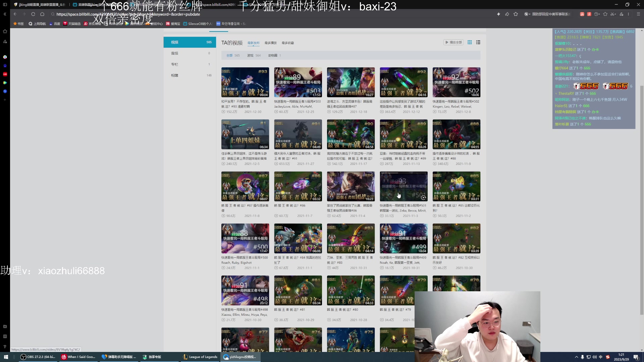Screen dimensions: 644x362
Task: Sort videos by 最多收藏 tab
Action: click(287, 43)
